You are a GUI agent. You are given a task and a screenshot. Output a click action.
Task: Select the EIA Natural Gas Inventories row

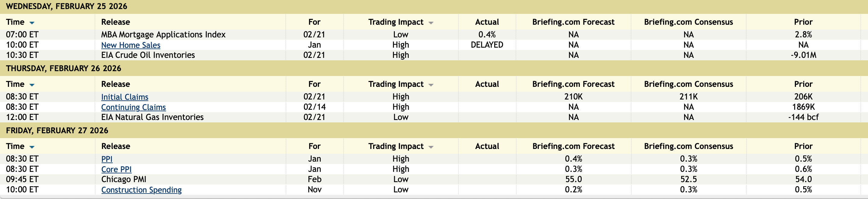[x=152, y=117]
